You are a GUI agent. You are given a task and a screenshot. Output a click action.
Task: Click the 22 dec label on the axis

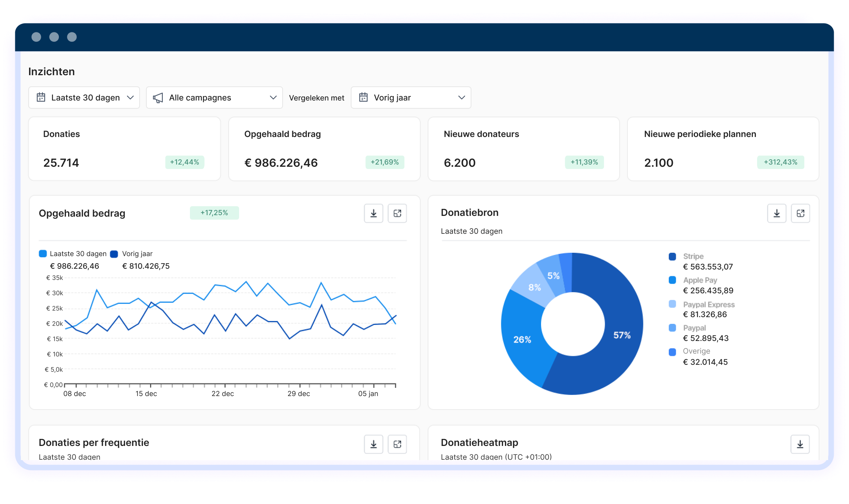coord(223,394)
